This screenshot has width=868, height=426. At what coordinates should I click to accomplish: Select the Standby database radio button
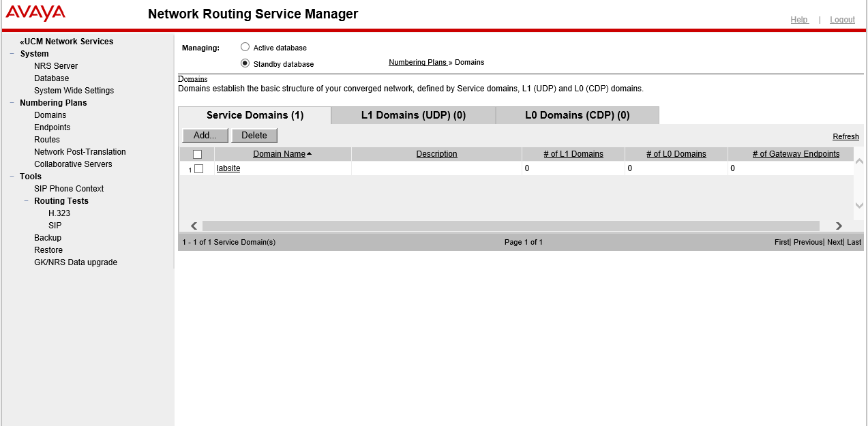coord(245,63)
